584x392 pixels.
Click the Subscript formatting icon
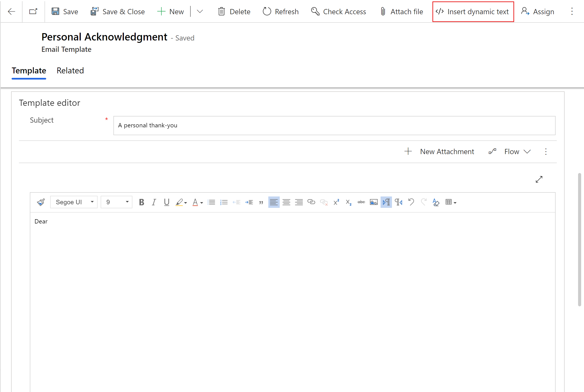tap(349, 202)
